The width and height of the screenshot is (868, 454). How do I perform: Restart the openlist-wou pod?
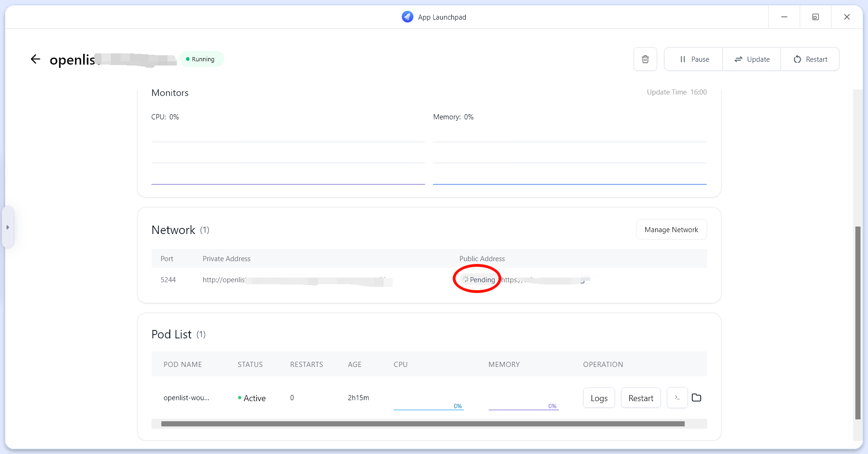point(641,398)
